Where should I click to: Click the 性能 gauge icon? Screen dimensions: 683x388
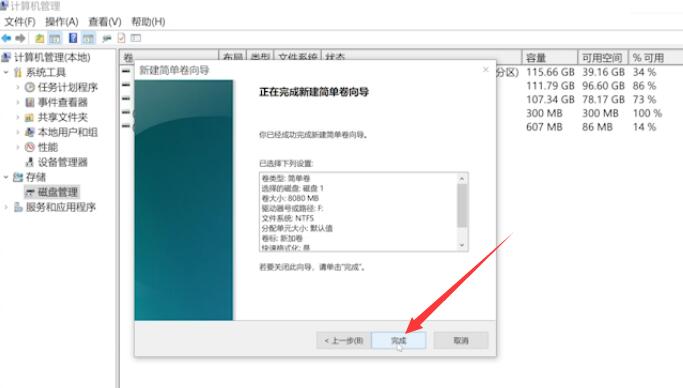pyautogui.click(x=30, y=147)
